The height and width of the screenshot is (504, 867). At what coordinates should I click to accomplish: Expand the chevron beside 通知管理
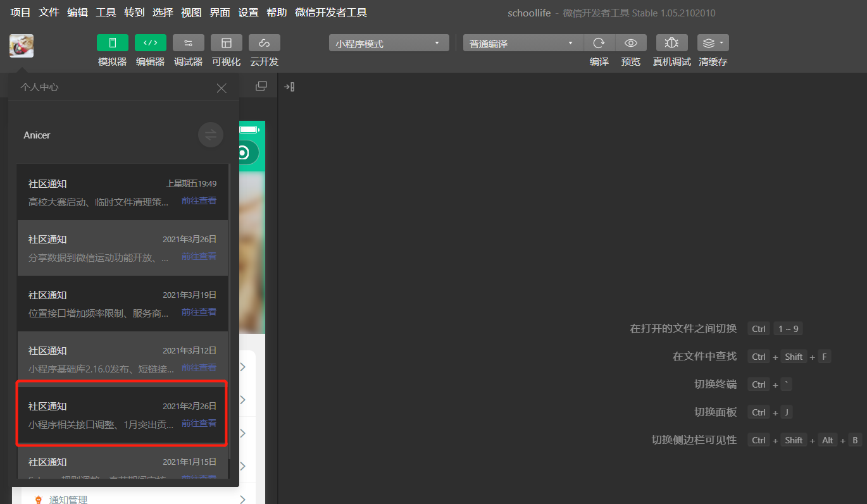(243, 500)
